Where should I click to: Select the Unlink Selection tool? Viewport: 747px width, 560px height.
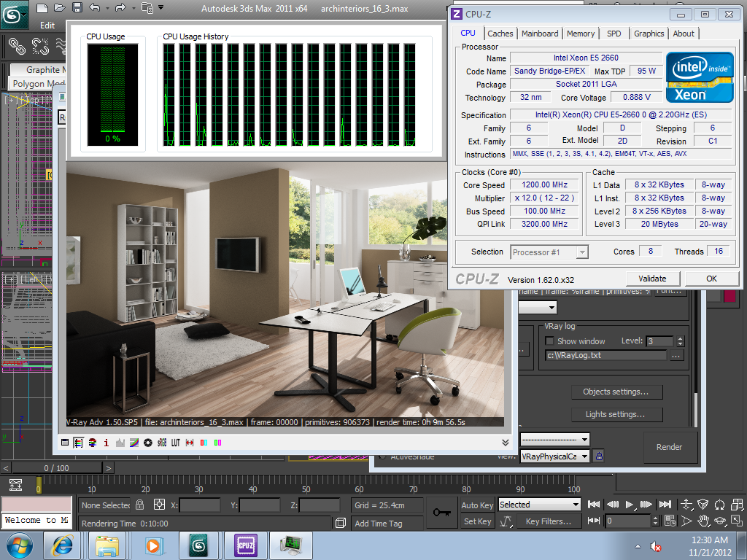tap(41, 46)
